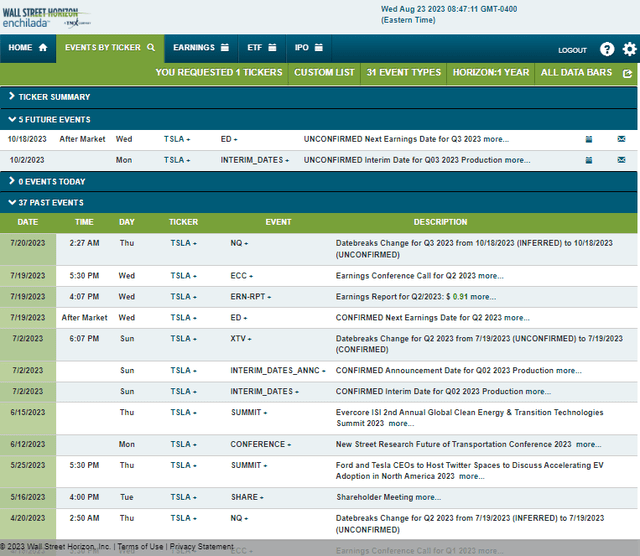Image resolution: width=640 pixels, height=556 pixels.
Task: Open the Terms of Use footer link
Action: coord(140,547)
